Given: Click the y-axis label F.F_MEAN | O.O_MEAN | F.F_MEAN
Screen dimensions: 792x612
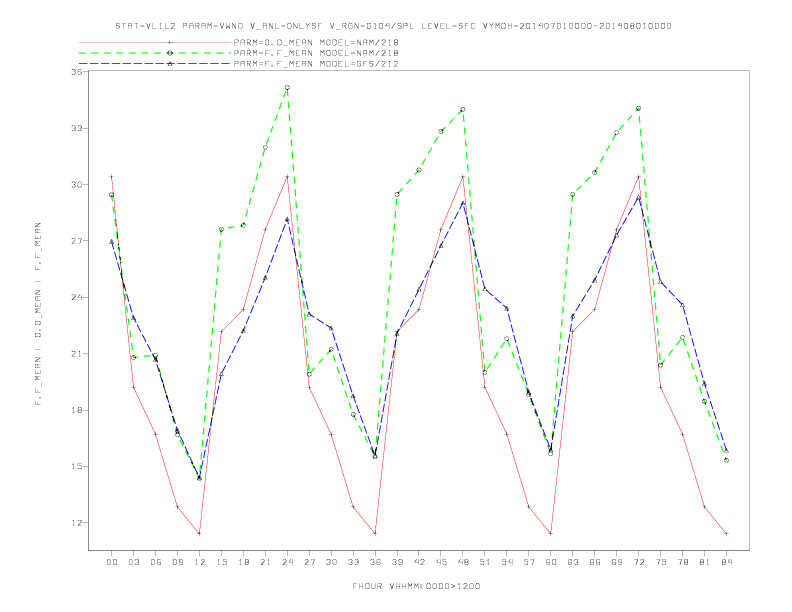Looking at the screenshot, I should [38, 314].
